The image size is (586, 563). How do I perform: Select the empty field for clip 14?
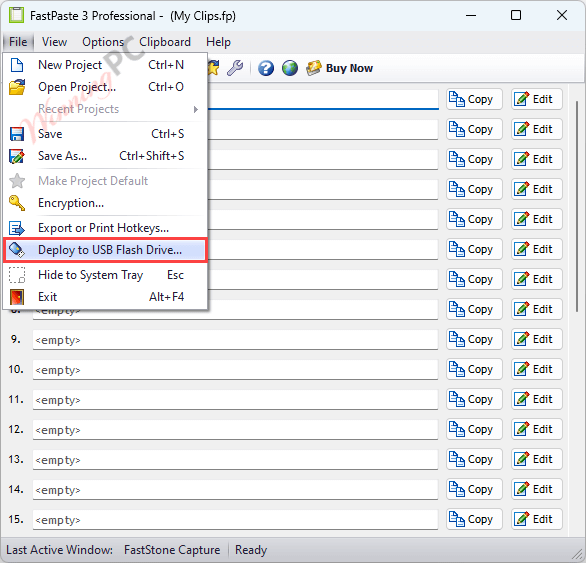coord(235,490)
